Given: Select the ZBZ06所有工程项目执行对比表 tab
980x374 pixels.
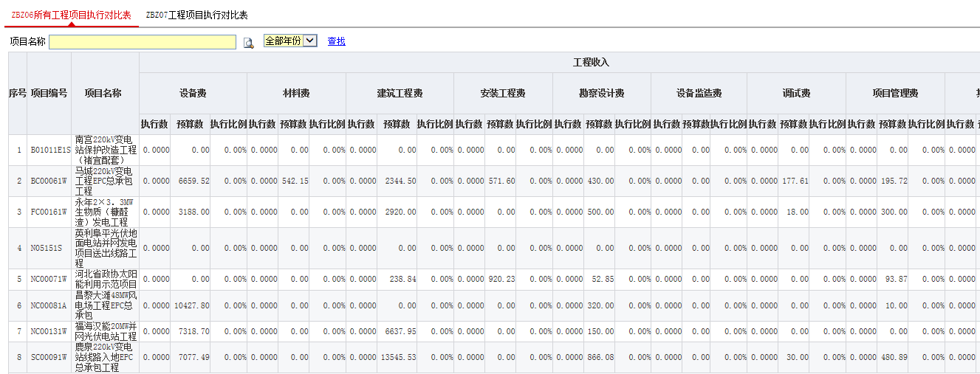Looking at the screenshot, I should point(71,15).
